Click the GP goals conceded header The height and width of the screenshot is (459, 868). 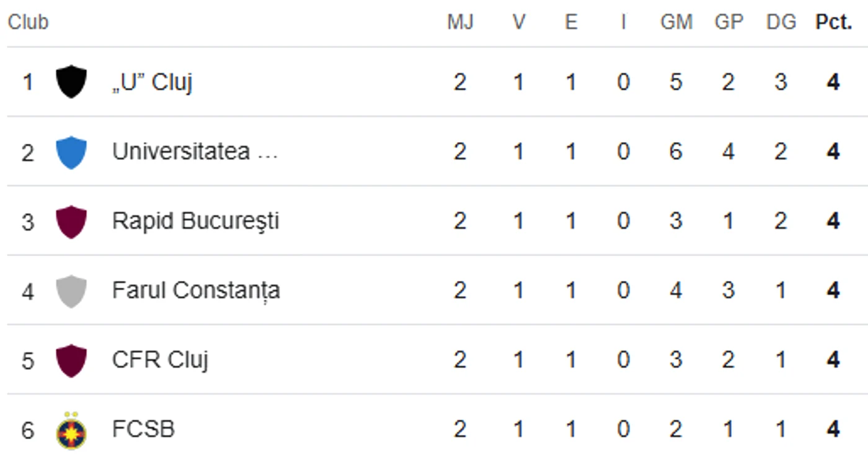point(728,22)
